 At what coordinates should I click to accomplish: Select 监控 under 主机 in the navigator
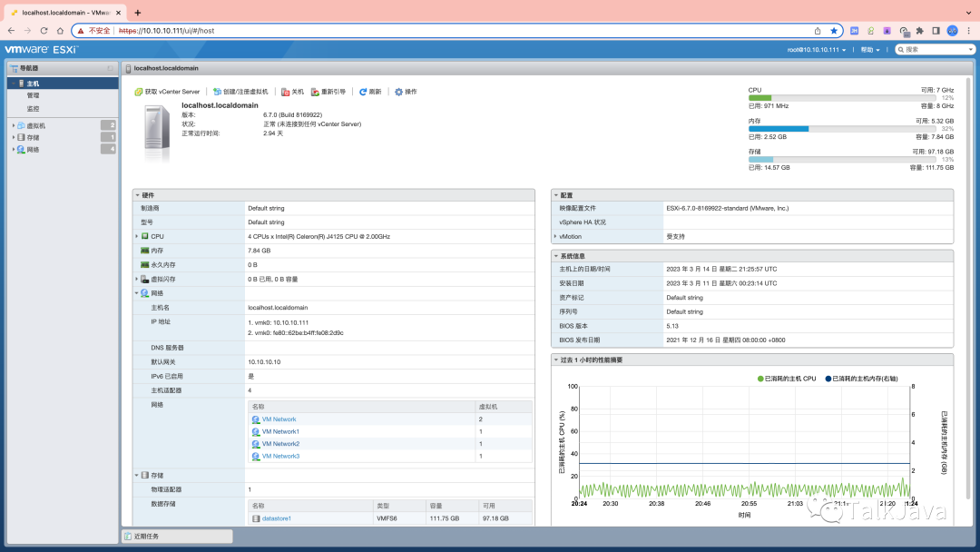[33, 108]
